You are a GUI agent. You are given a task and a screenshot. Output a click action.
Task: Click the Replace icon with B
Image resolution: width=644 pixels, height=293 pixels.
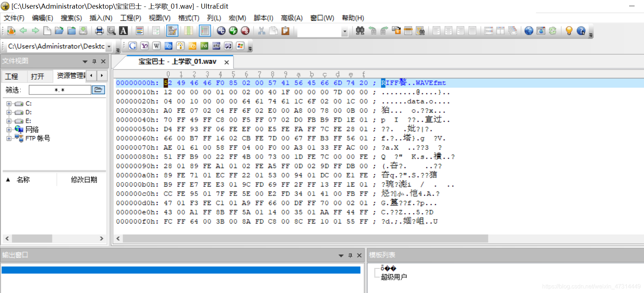click(396, 31)
